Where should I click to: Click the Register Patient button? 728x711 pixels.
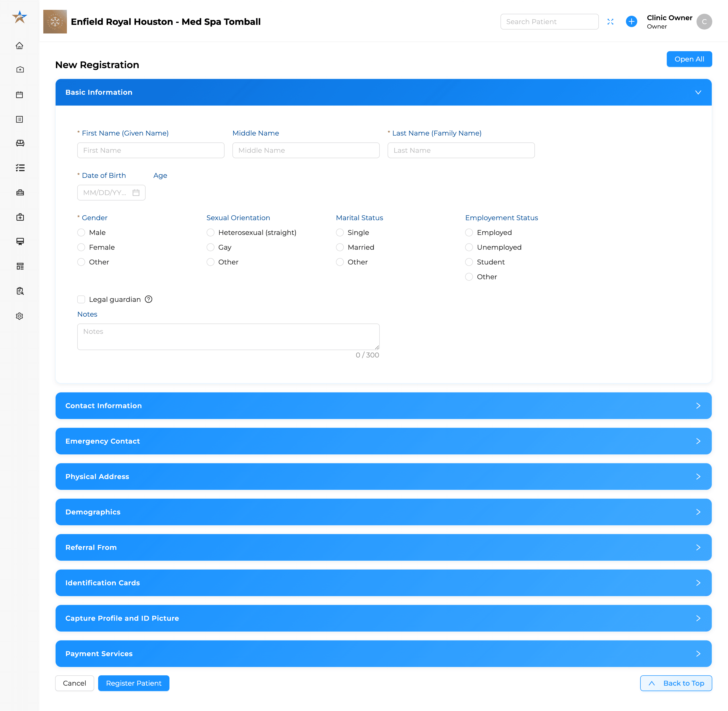[x=133, y=683]
